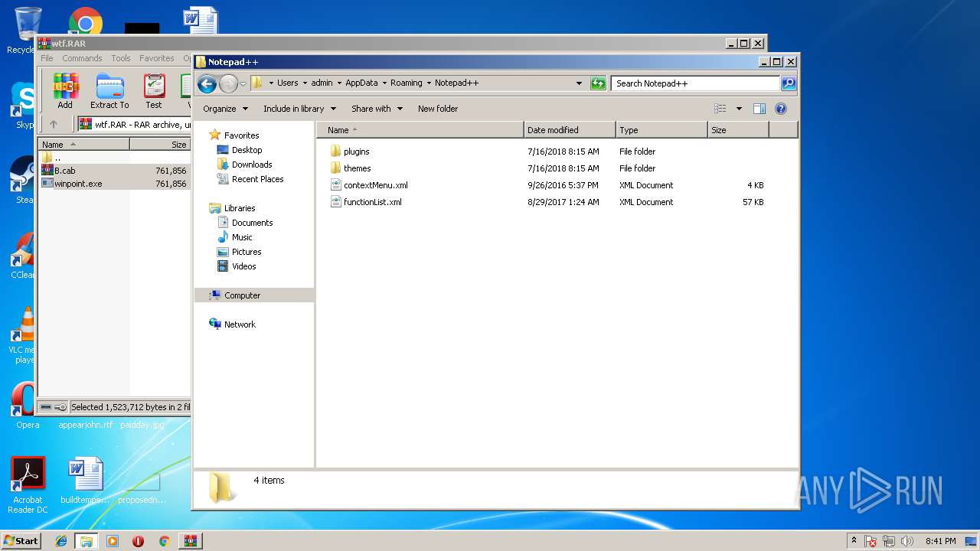Click the Explorer Back arrow button
This screenshot has width=980, height=551.
point(207,83)
